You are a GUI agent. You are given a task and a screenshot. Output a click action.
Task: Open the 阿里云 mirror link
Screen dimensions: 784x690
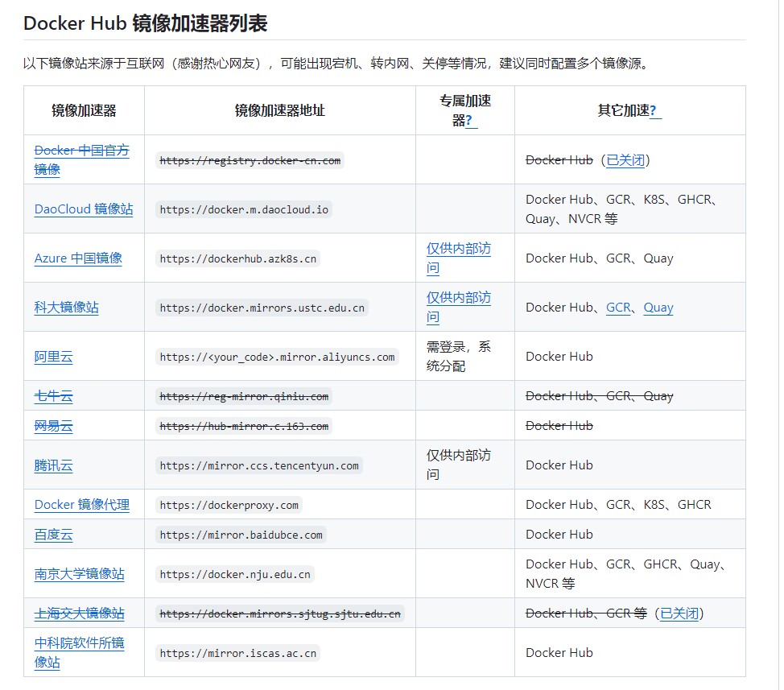(53, 357)
